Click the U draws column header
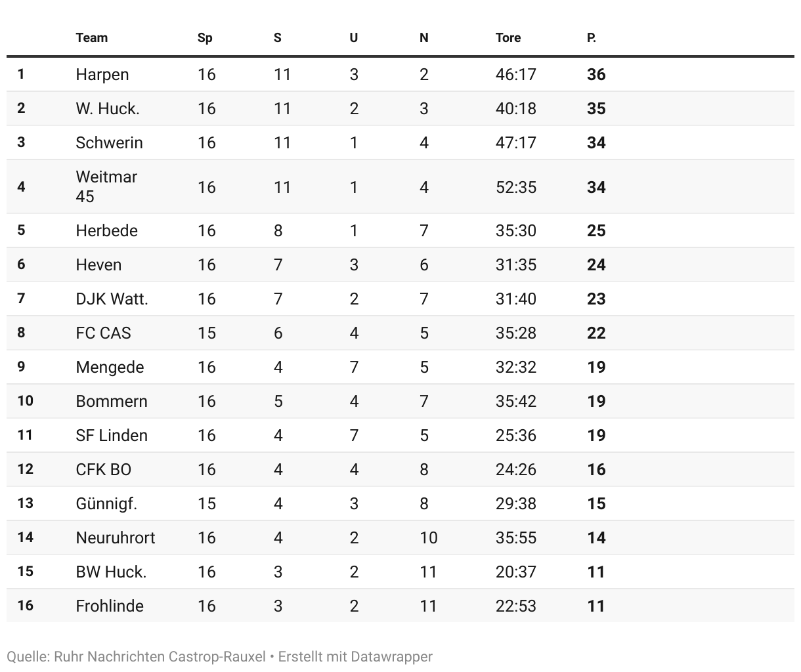Screen dimensions: 801x672 click(353, 37)
